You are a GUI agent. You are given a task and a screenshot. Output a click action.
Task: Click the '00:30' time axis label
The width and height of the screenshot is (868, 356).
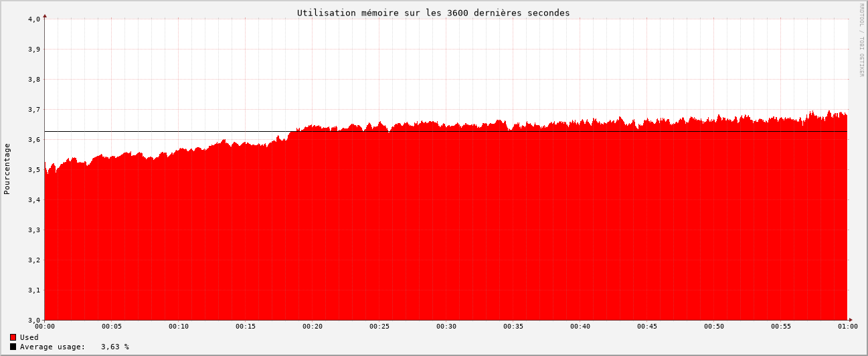pos(446,327)
